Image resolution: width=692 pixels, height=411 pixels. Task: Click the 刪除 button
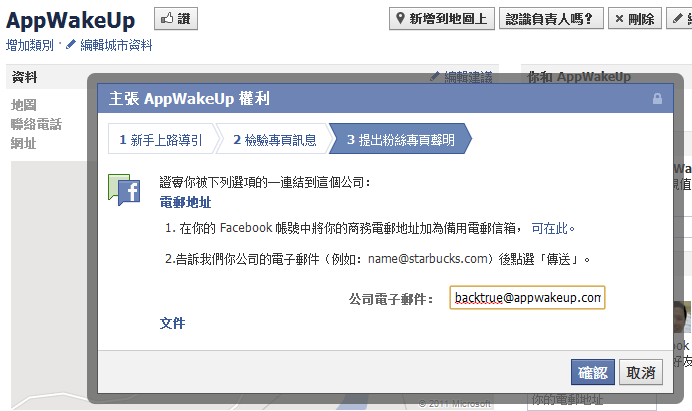635,19
